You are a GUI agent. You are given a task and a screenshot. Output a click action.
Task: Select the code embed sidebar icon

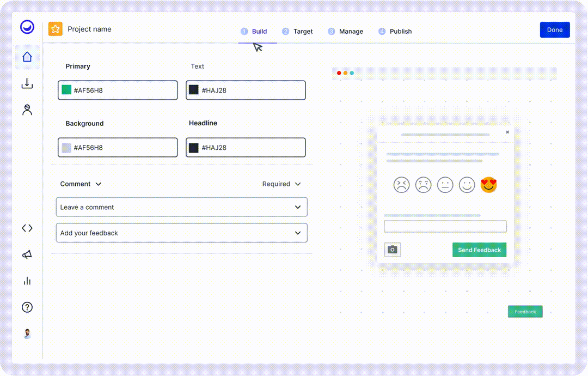pos(27,228)
